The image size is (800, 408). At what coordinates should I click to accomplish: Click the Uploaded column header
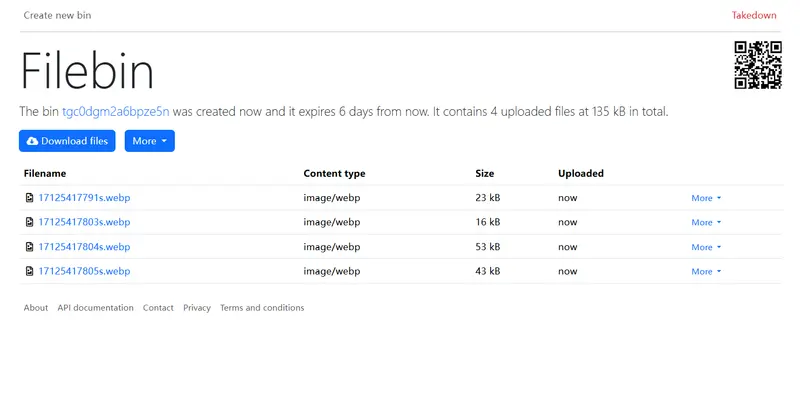tap(581, 173)
